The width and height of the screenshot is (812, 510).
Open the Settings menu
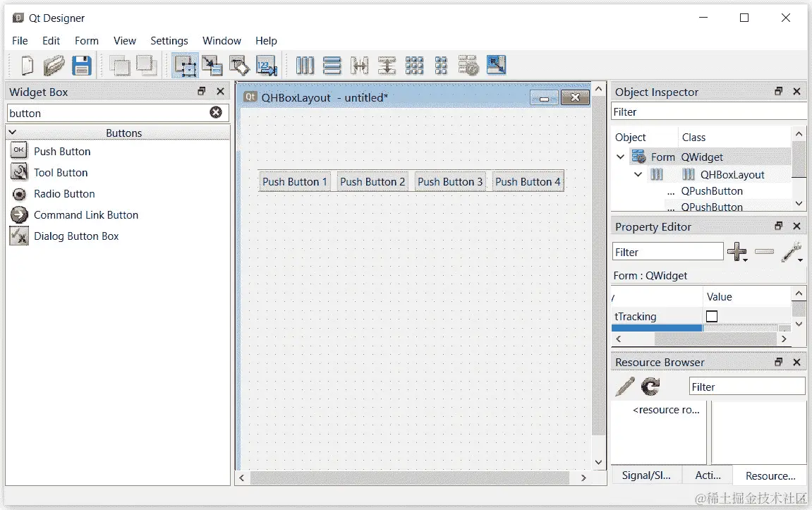pos(169,40)
